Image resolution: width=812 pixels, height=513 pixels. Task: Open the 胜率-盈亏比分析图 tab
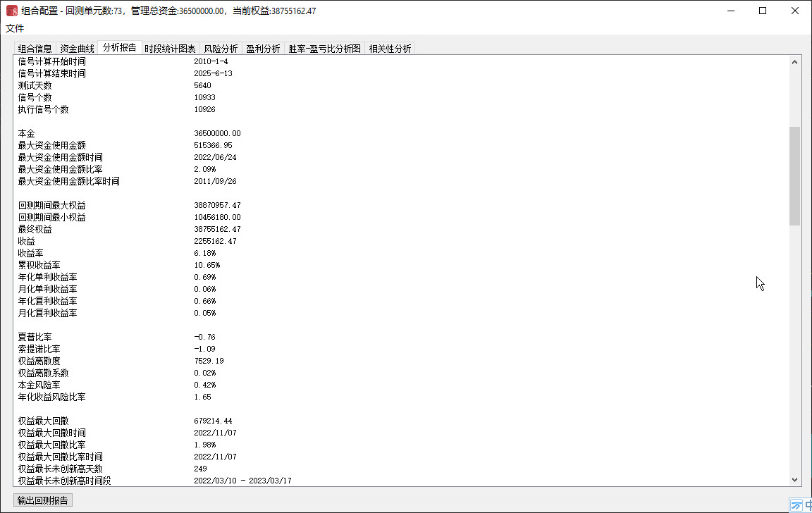pyautogui.click(x=324, y=49)
